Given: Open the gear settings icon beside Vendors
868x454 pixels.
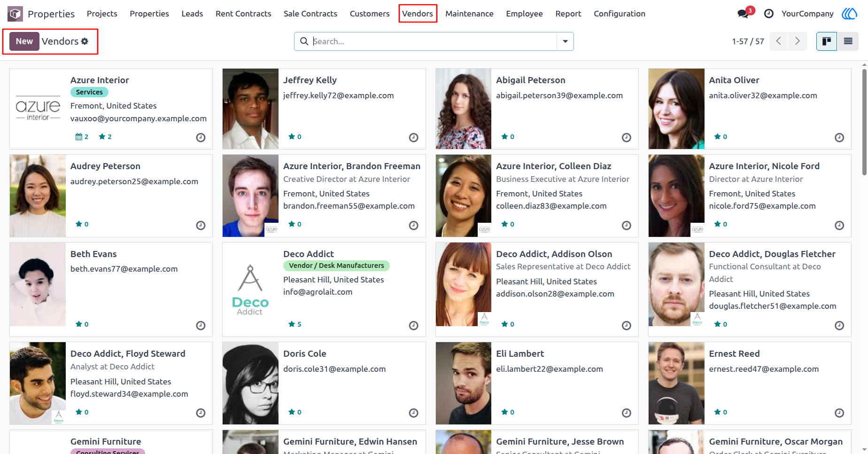Looking at the screenshot, I should [85, 41].
